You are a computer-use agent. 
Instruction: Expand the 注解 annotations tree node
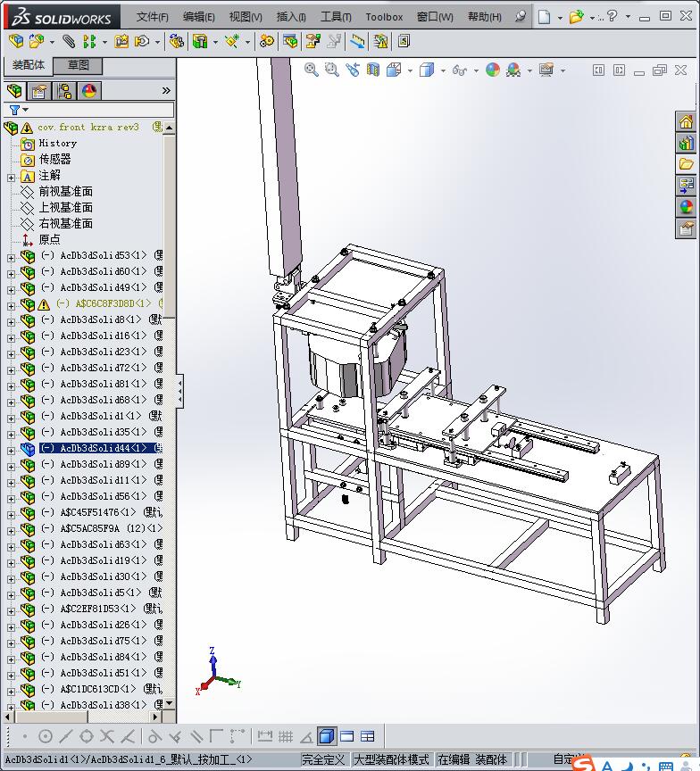[12, 178]
